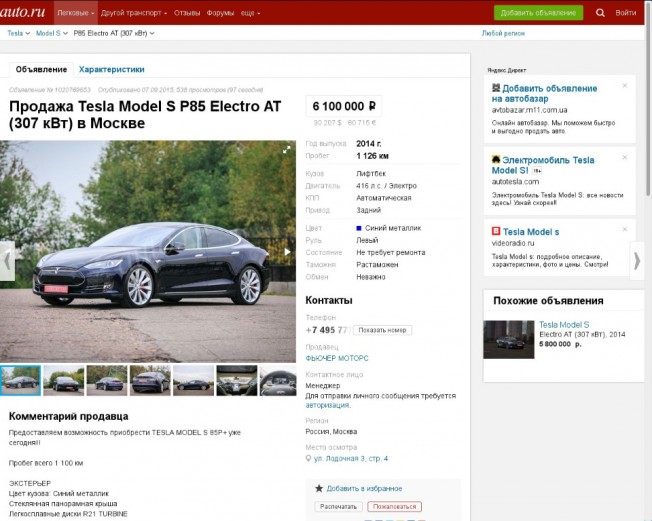The height and width of the screenshot is (521, 652).
Task: Advance to next car photo arrow
Action: [x=287, y=252]
